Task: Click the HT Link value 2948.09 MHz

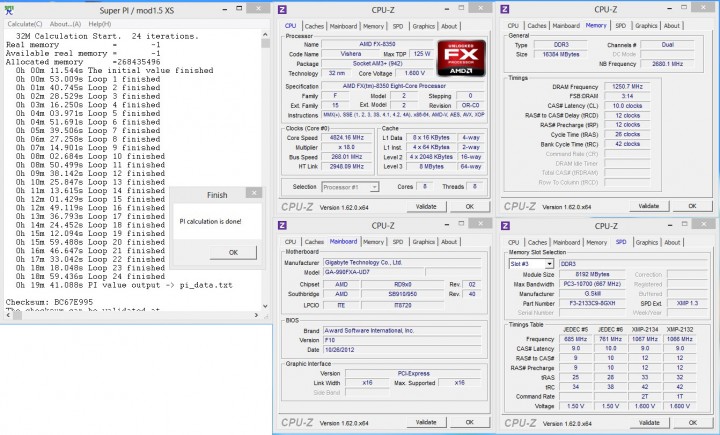Action: (347, 167)
